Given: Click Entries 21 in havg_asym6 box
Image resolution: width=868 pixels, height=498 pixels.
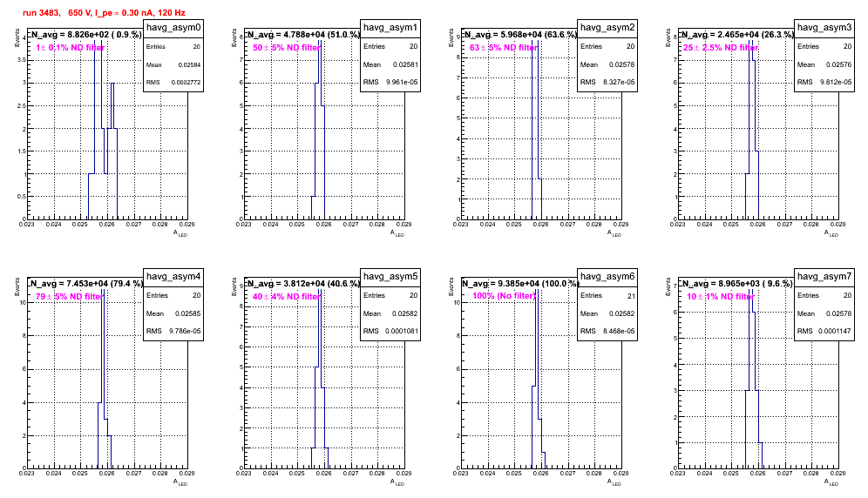Looking at the screenshot, I should pyautogui.click(x=607, y=296).
